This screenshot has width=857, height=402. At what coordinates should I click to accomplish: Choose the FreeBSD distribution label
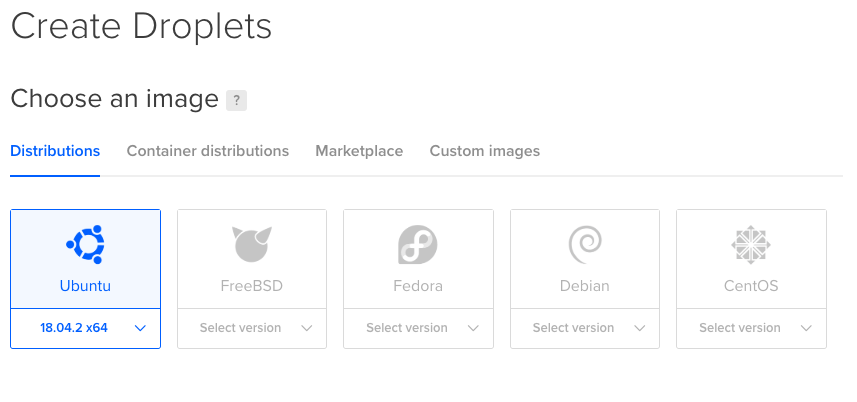252,286
